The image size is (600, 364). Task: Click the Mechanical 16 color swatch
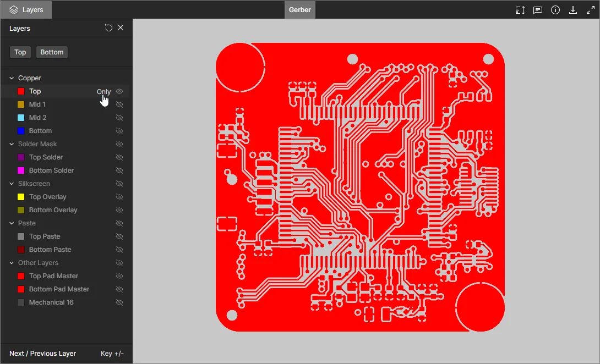pyautogui.click(x=21, y=302)
